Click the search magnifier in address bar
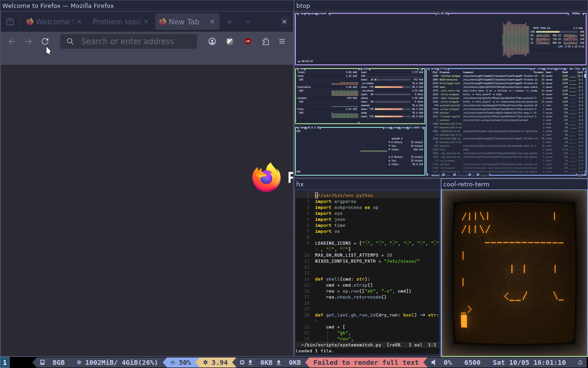This screenshot has height=368, width=588. coord(70,41)
